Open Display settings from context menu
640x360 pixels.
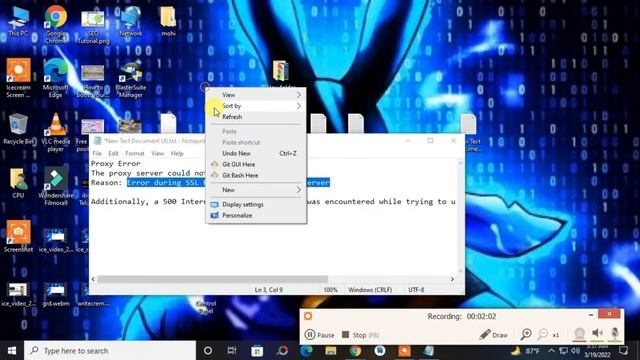256,204
